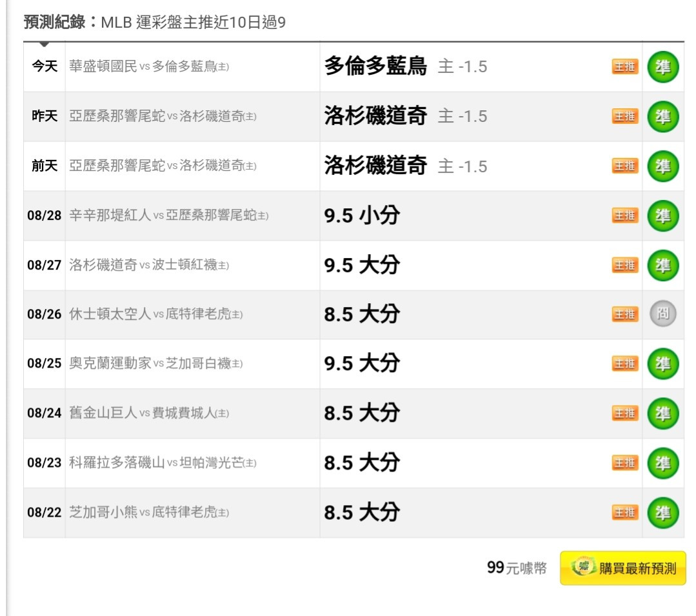Click the 9.5 小分 prediction on 08/28
The height and width of the screenshot is (616, 696).
362,215
